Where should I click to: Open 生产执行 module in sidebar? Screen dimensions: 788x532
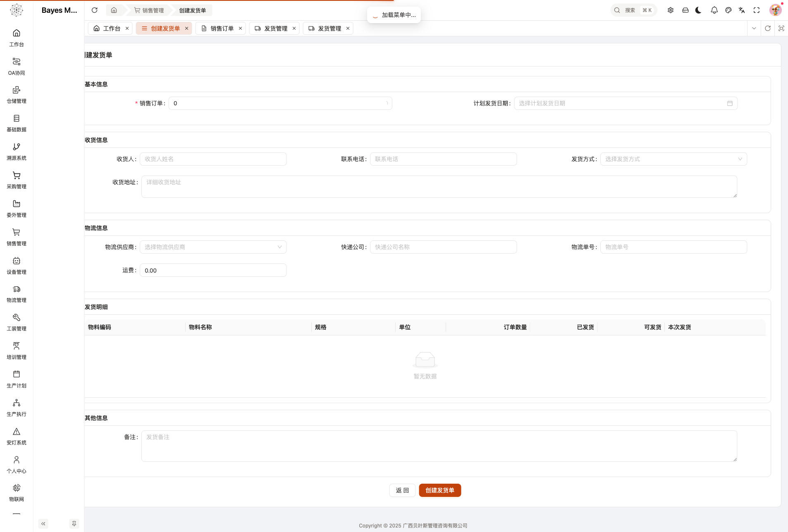[17, 408]
